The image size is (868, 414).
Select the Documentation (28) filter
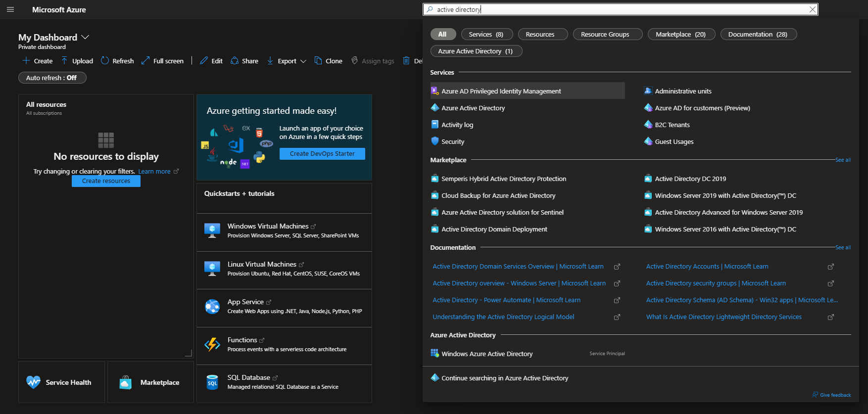pyautogui.click(x=759, y=34)
